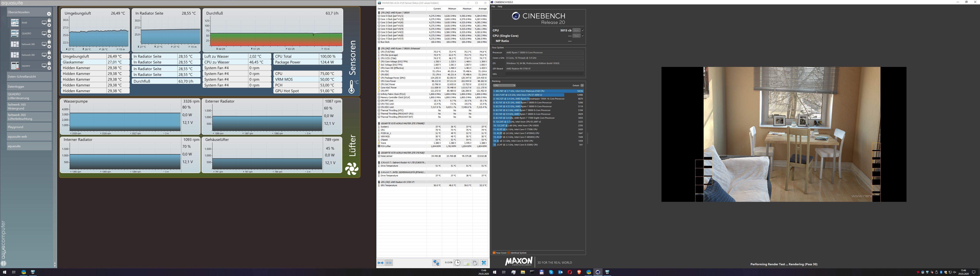Add a new overview page in Übersichtsseiten

49,14
